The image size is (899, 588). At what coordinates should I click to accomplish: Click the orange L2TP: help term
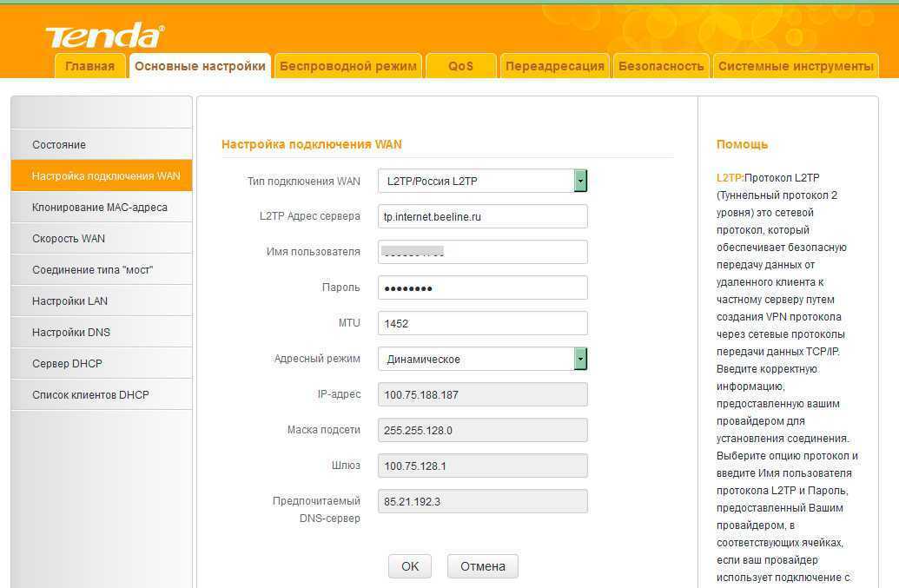730,178
